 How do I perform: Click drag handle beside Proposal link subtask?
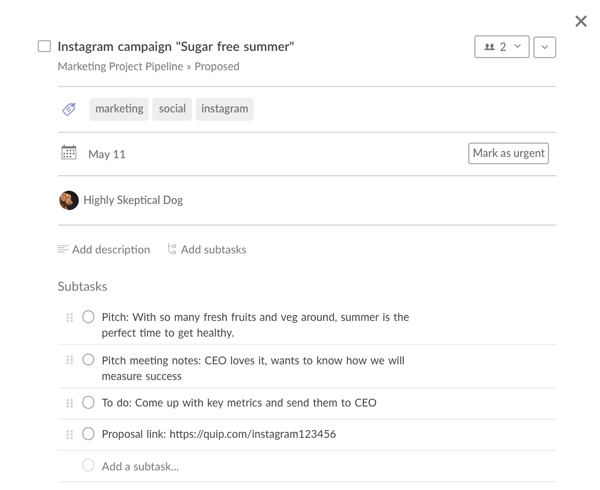coord(69,435)
